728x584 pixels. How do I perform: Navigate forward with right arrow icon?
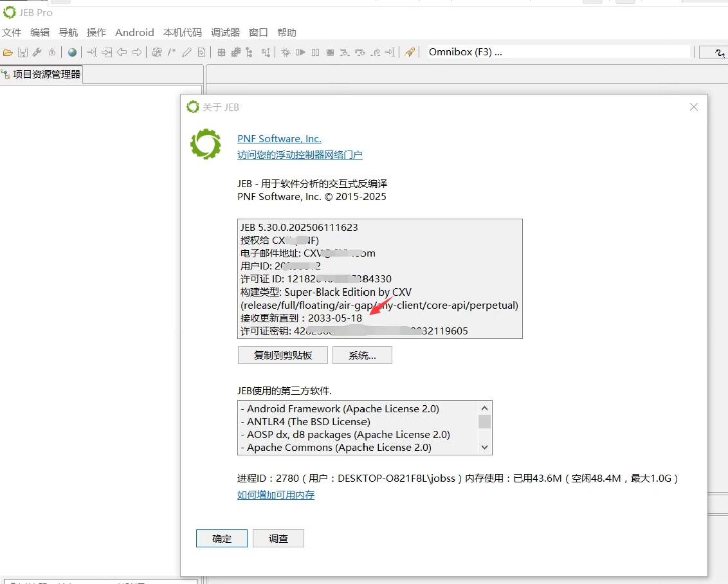pos(137,53)
